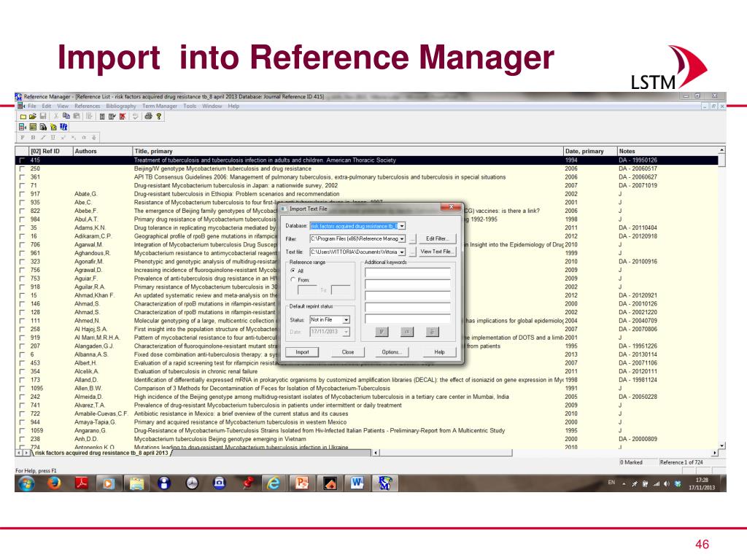This screenshot has height=560, width=747.
Task: Click the yellow question mark Help icon
Action: 158,116
